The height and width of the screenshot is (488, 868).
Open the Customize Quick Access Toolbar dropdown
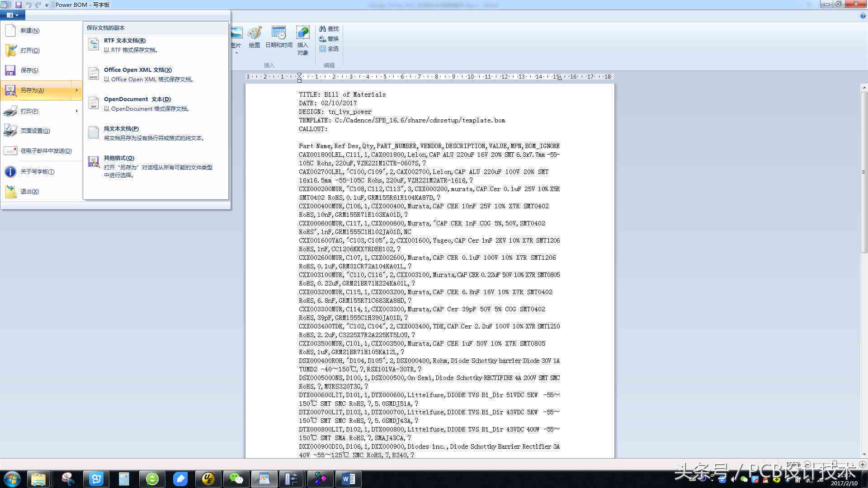click(47, 5)
